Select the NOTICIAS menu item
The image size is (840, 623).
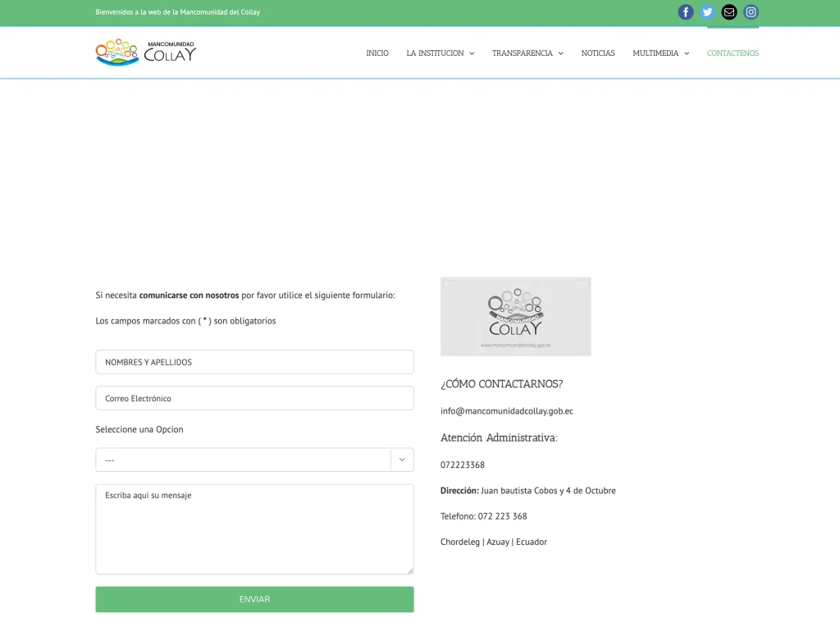598,53
